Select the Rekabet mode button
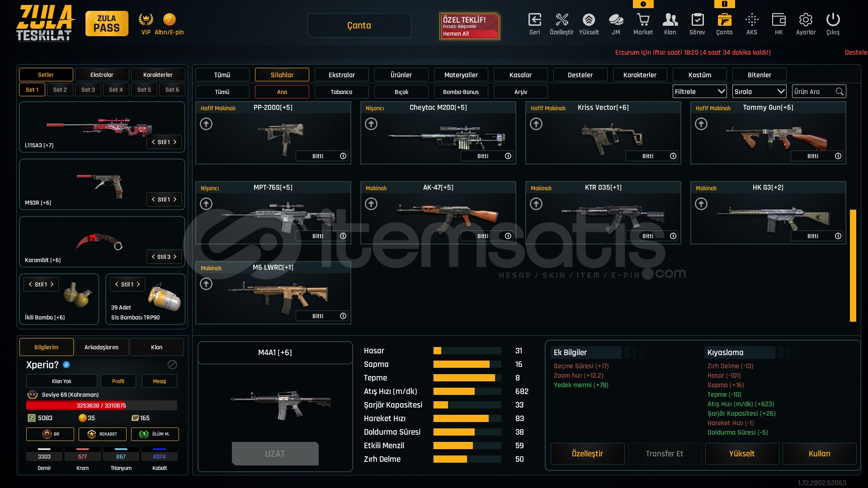868x488 pixels. (102, 434)
